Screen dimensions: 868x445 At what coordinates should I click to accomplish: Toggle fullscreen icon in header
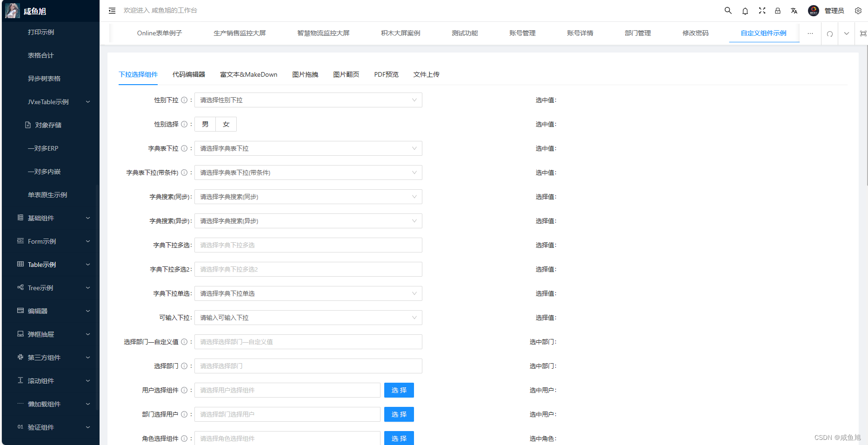[x=762, y=10]
